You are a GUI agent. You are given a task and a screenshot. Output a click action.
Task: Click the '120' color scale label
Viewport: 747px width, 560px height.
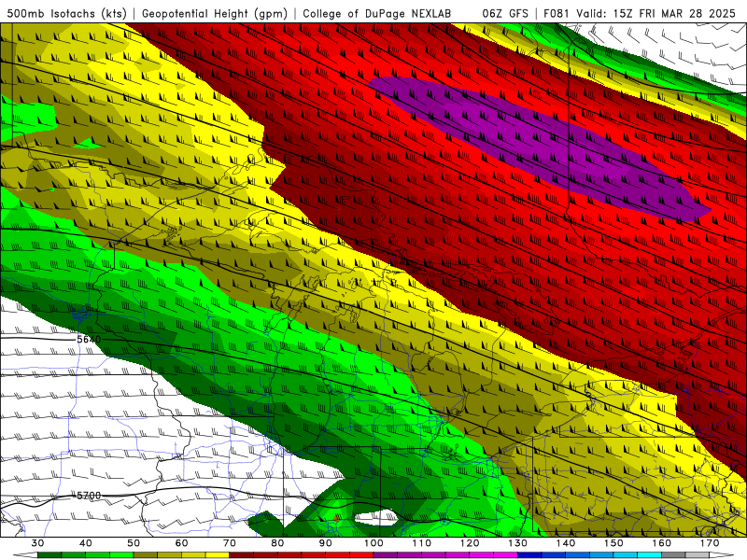tap(470, 543)
